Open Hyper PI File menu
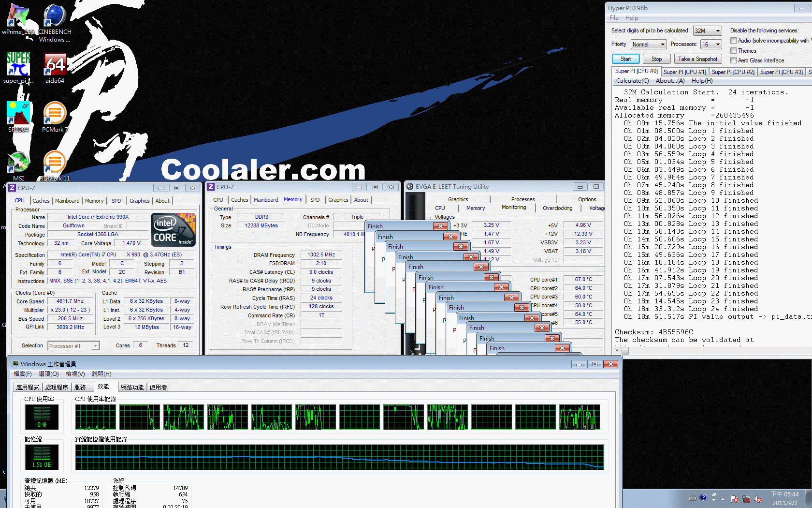Image resolution: width=812 pixels, height=508 pixels. click(614, 18)
